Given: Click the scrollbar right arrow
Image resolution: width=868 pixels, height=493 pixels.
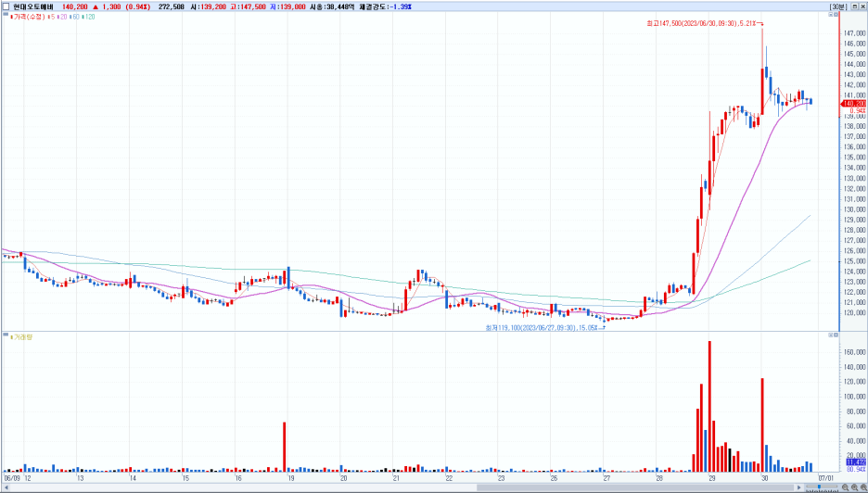Looking at the screenshot, I should [799, 487].
